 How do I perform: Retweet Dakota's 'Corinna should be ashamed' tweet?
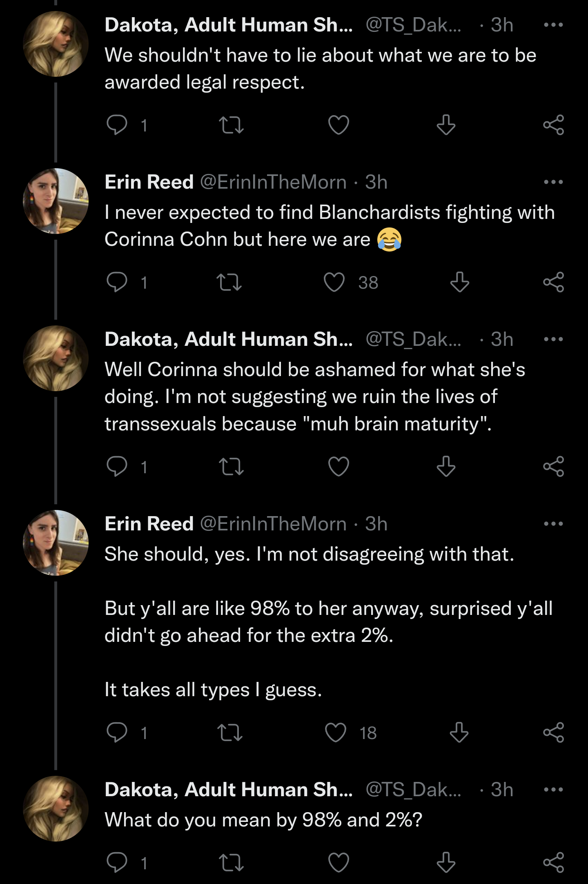(231, 466)
